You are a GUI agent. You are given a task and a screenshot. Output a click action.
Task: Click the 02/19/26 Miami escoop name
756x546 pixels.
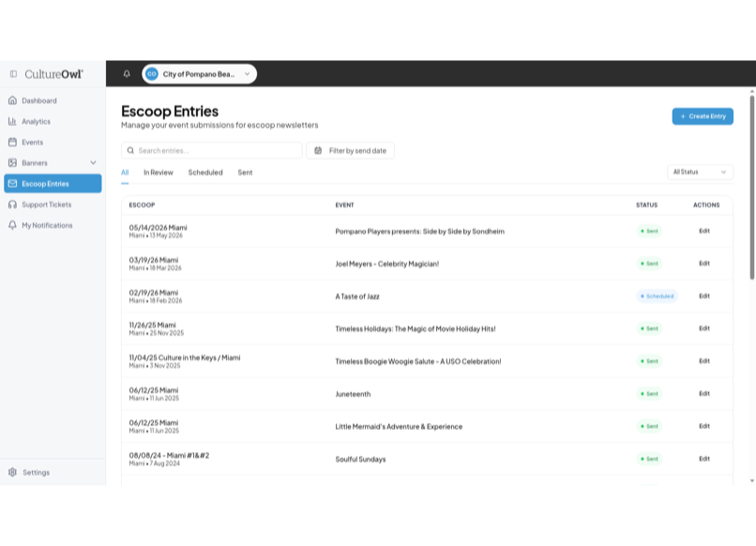(x=154, y=293)
